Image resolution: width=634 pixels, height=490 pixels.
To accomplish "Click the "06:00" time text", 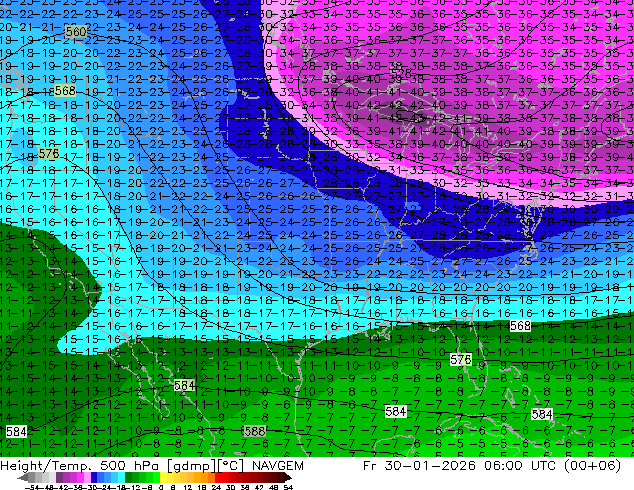I will coord(504,466).
